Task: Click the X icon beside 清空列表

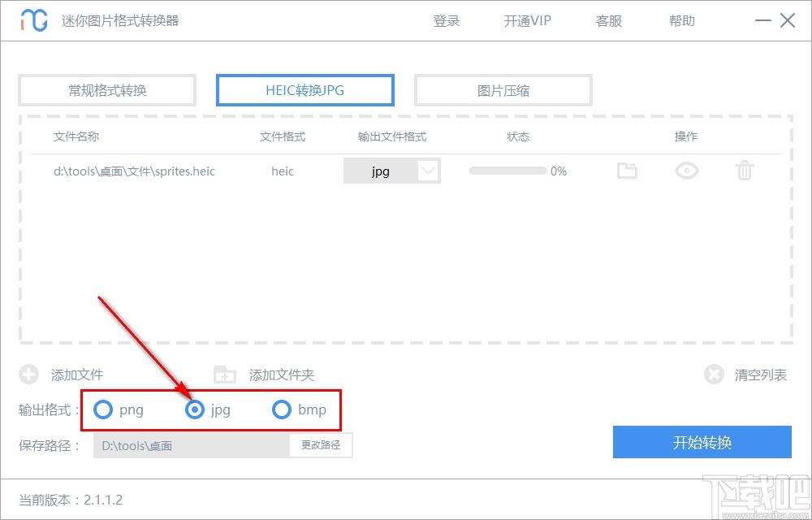Action: point(714,375)
